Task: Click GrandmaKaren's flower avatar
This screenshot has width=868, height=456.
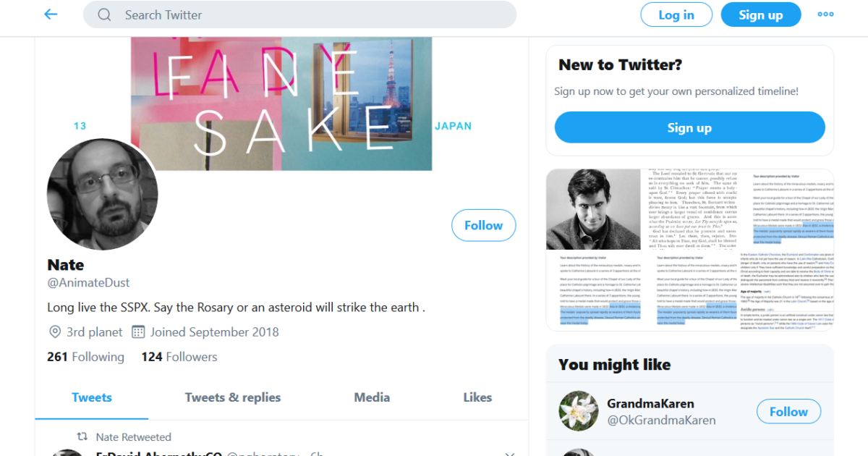Action: point(579,412)
